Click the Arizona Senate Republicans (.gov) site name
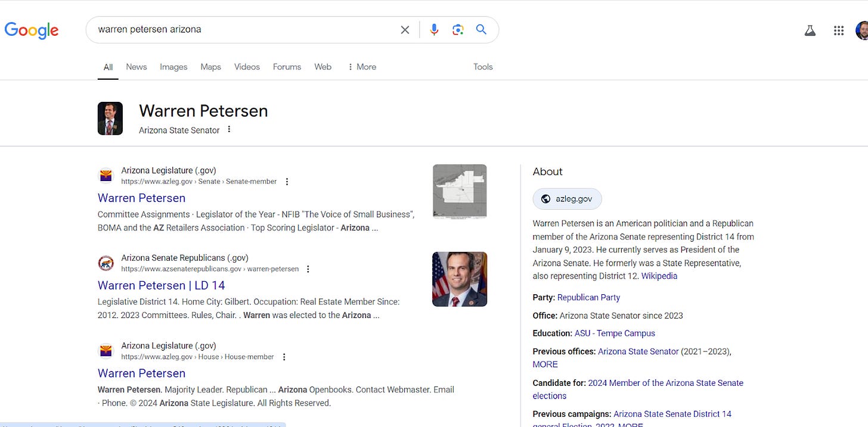Screen dimensions: 868x427 [x=185, y=258]
